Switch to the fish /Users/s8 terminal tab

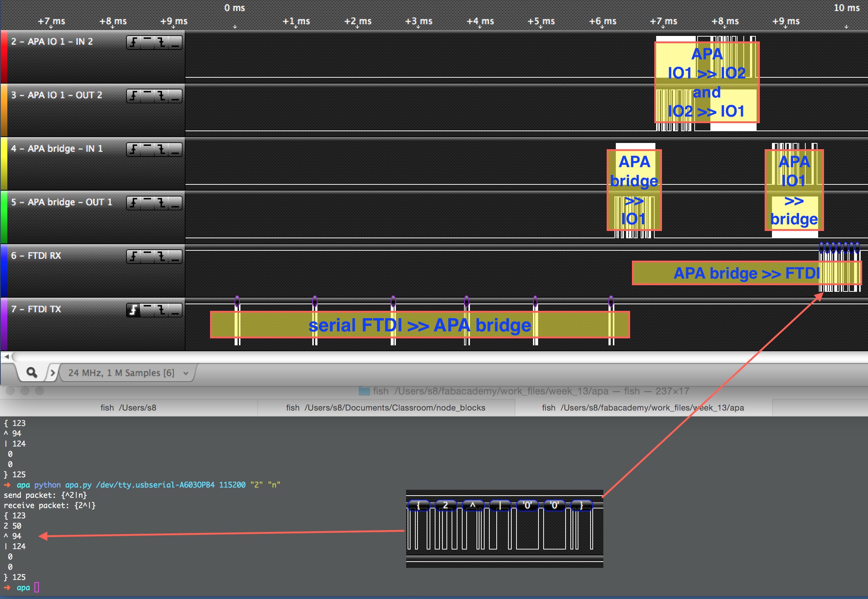point(128,408)
